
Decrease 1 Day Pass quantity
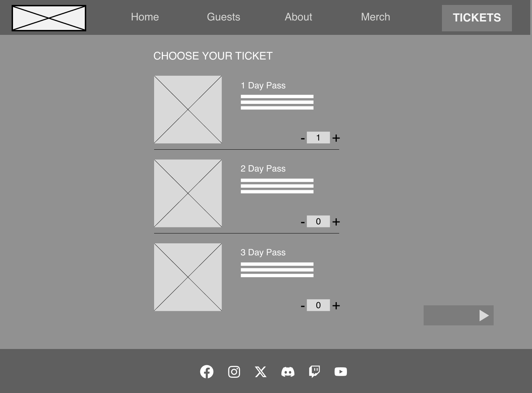[x=303, y=139]
